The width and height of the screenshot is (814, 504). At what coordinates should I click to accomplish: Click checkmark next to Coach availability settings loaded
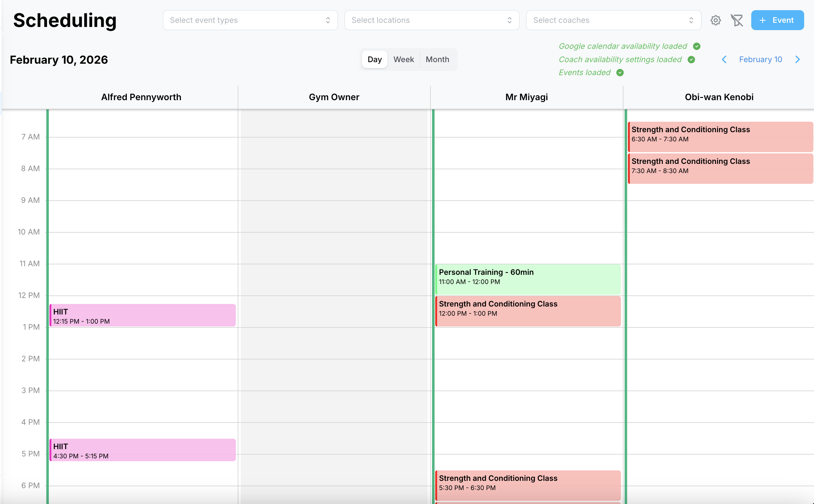point(691,59)
